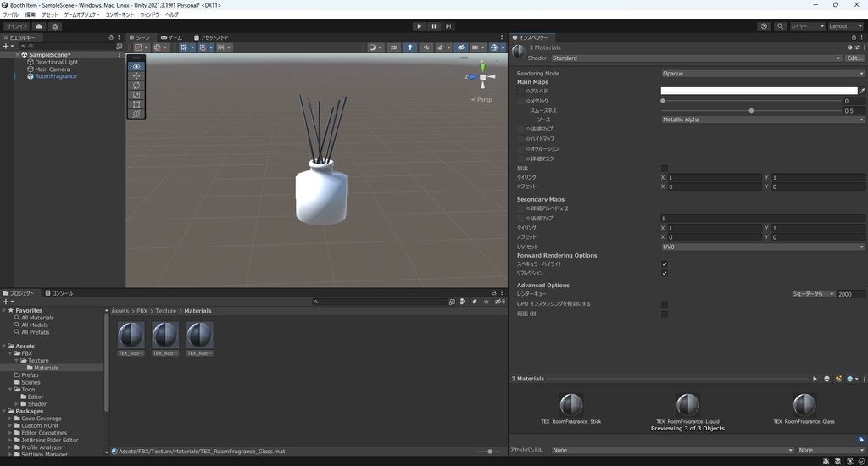Open the Metallic Alpha source dropdown
The image size is (868, 466).
[762, 119]
